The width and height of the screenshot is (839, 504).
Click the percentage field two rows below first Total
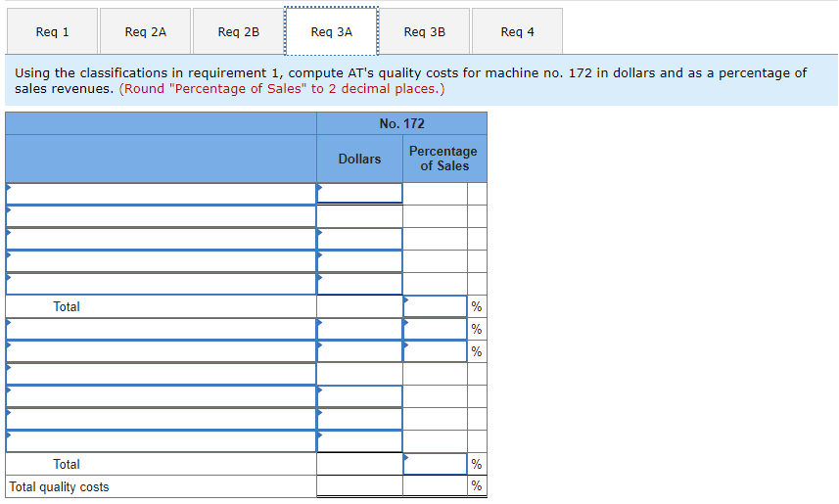tap(435, 351)
